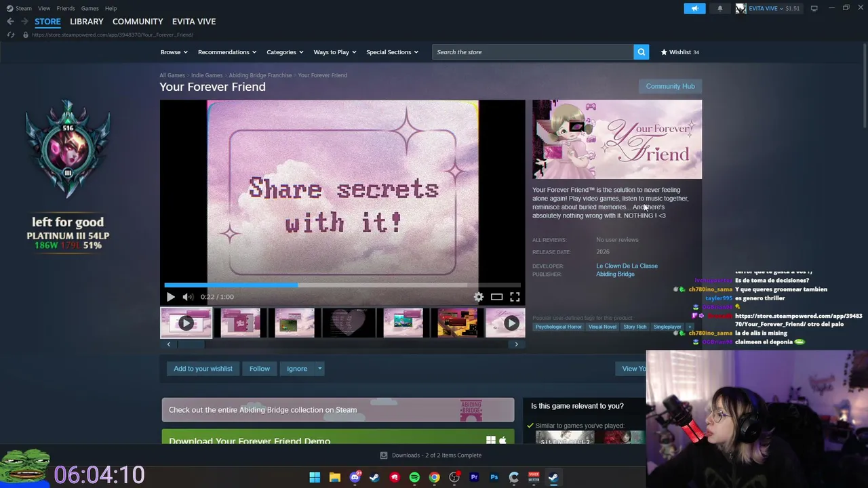Open trailer video settings gear
This screenshot has width=868, height=488.
(479, 297)
